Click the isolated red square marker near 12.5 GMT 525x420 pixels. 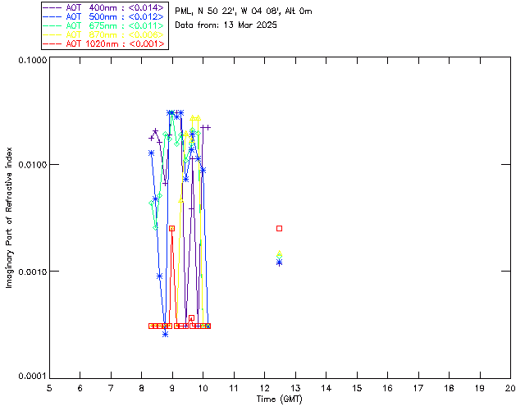279,228
